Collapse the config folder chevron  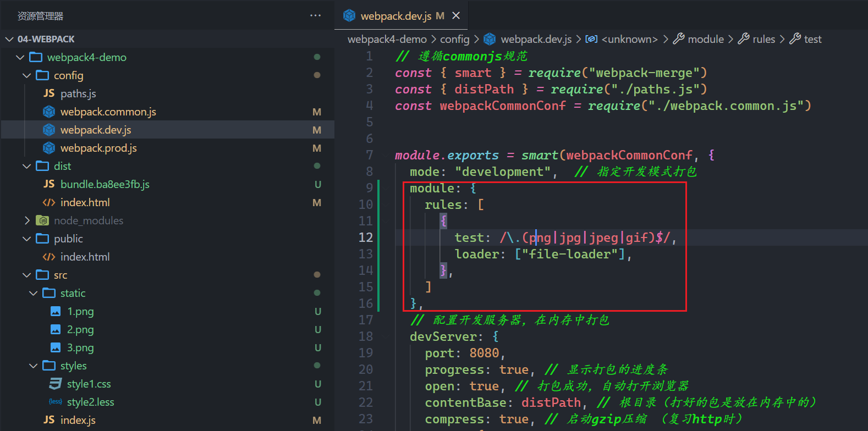tap(27, 75)
